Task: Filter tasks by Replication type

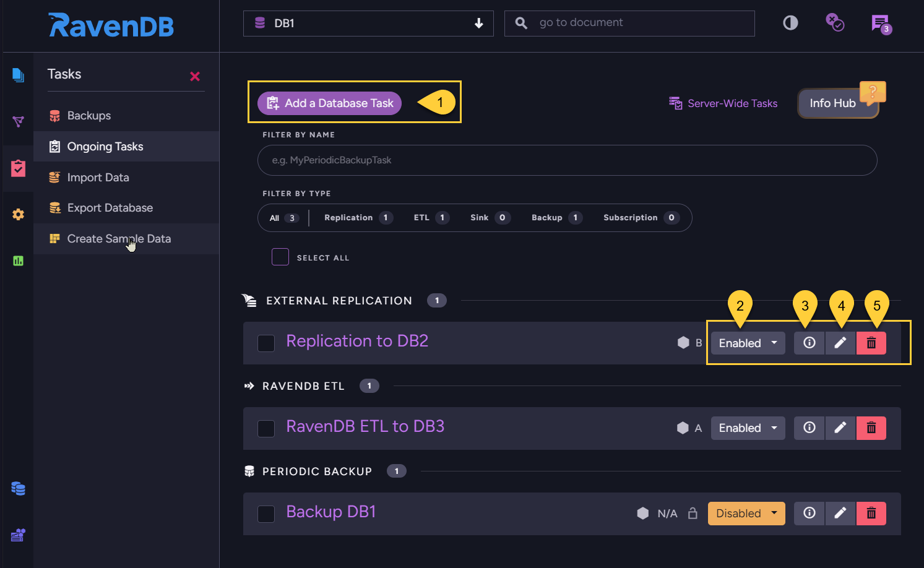Action: coord(358,218)
